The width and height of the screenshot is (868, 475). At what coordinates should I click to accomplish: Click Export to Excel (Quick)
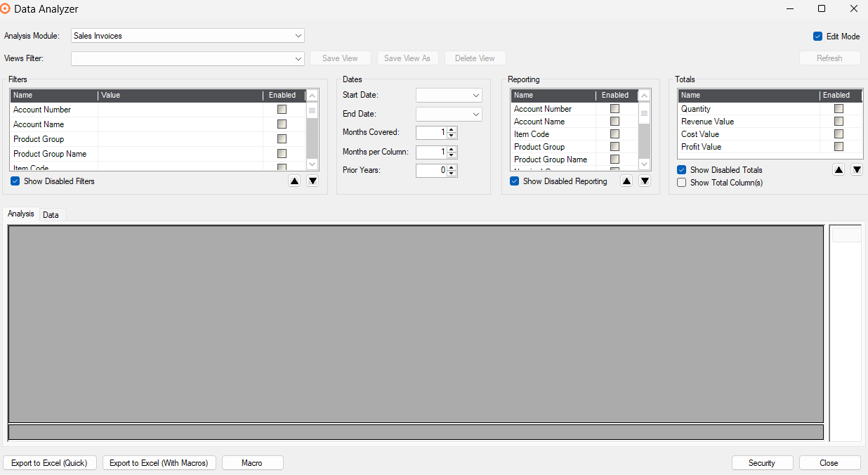coord(49,463)
